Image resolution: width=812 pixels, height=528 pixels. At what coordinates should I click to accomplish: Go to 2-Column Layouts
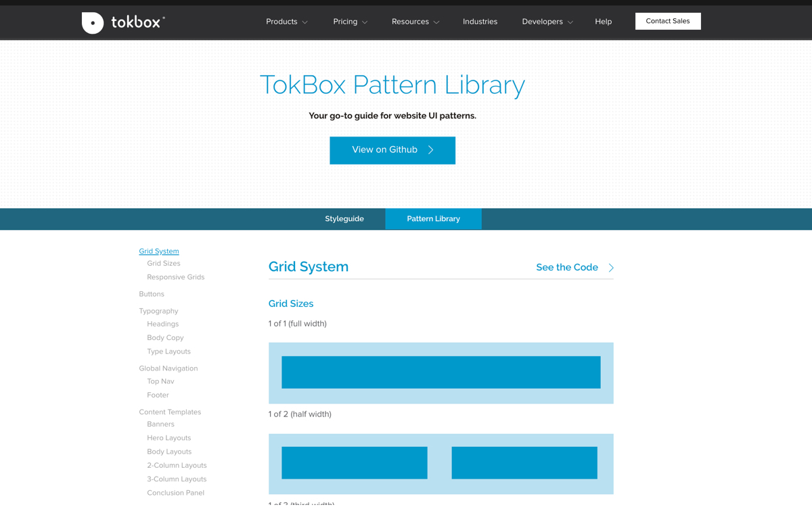click(x=177, y=466)
